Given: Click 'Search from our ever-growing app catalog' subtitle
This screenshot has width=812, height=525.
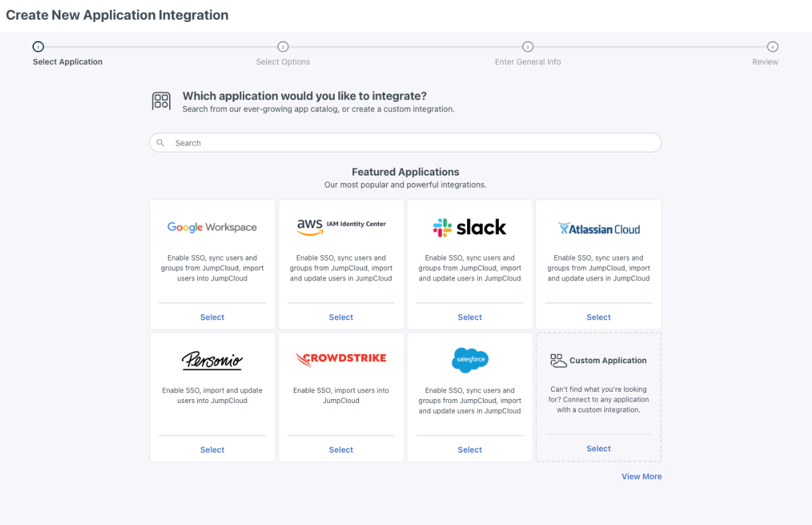Looking at the screenshot, I should click(318, 109).
